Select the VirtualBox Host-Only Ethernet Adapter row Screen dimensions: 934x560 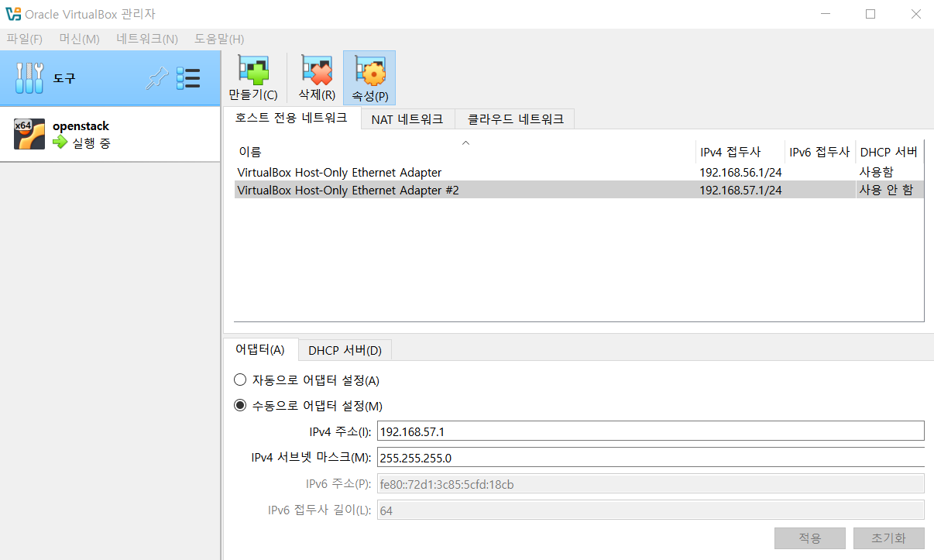[579, 172]
